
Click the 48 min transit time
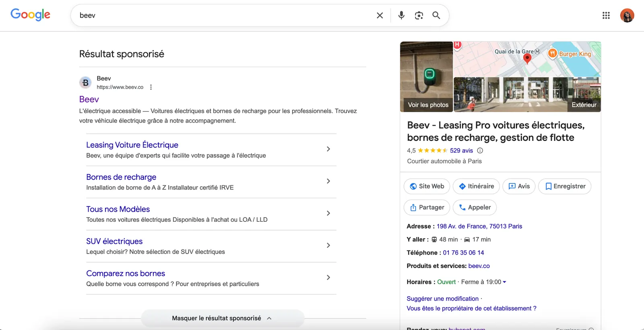[x=448, y=239]
